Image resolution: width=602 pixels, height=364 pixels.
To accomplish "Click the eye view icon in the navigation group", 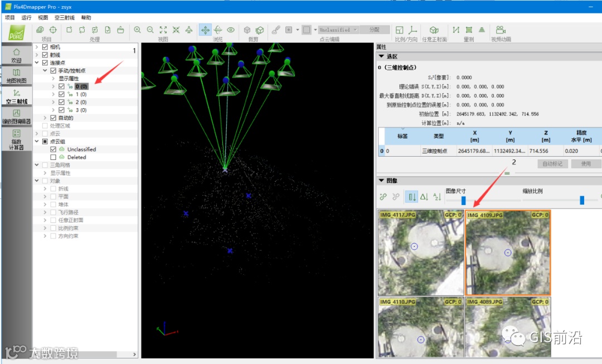I will 231,30.
